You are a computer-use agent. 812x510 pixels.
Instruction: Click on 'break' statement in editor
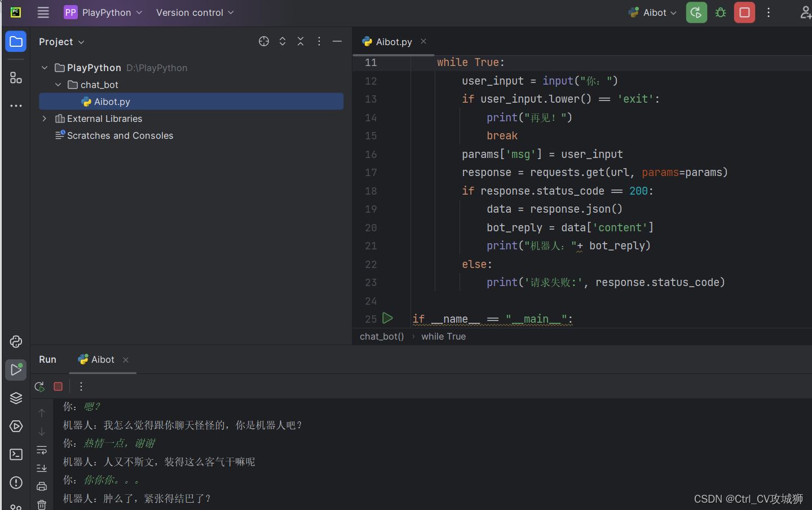coord(502,136)
